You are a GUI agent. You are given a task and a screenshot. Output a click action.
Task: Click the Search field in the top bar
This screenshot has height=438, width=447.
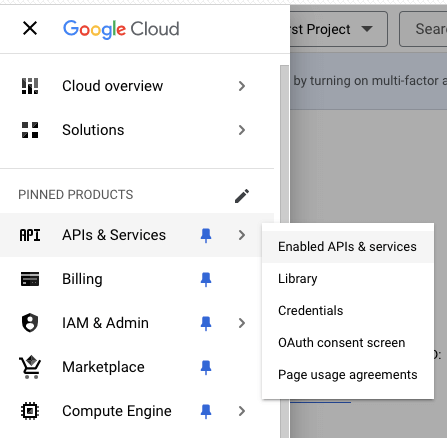coord(423,29)
